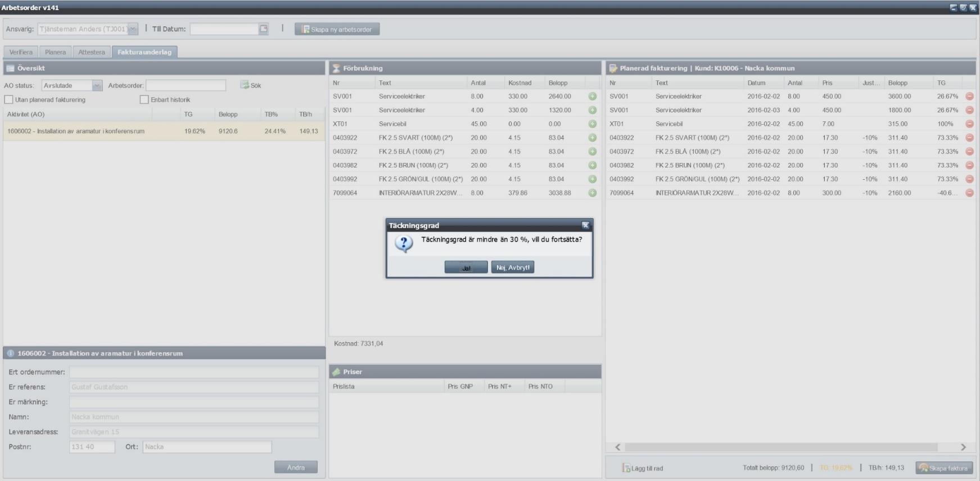Click the Er referens Gustaf Gustafsson field
This screenshot has width=980, height=481.
point(194,387)
